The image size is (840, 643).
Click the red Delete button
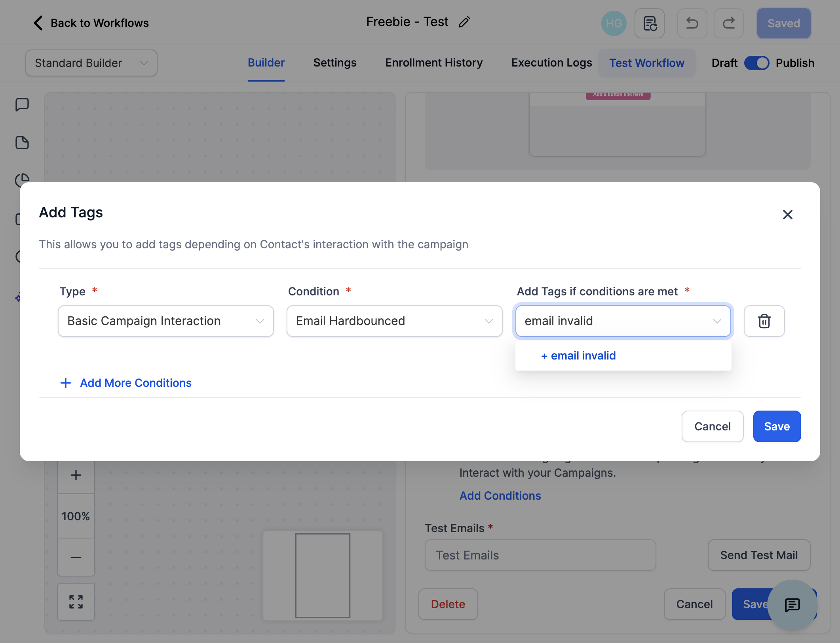point(448,604)
